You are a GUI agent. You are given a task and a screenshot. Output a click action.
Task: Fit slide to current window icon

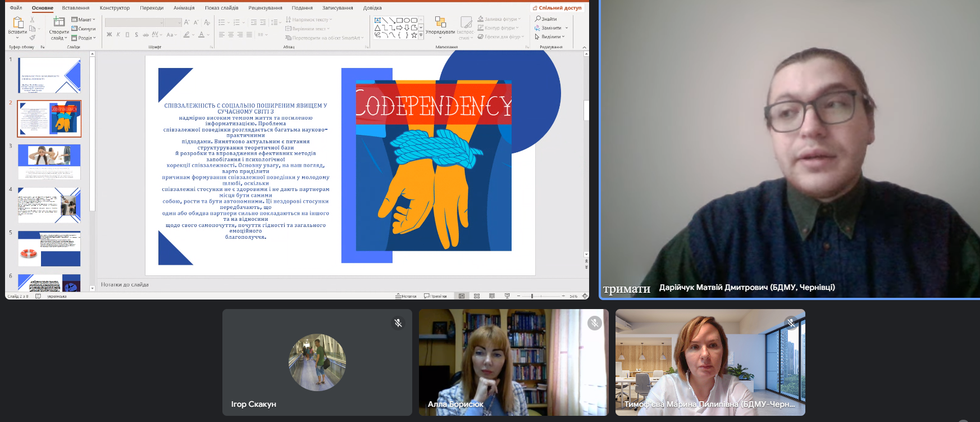tap(585, 296)
